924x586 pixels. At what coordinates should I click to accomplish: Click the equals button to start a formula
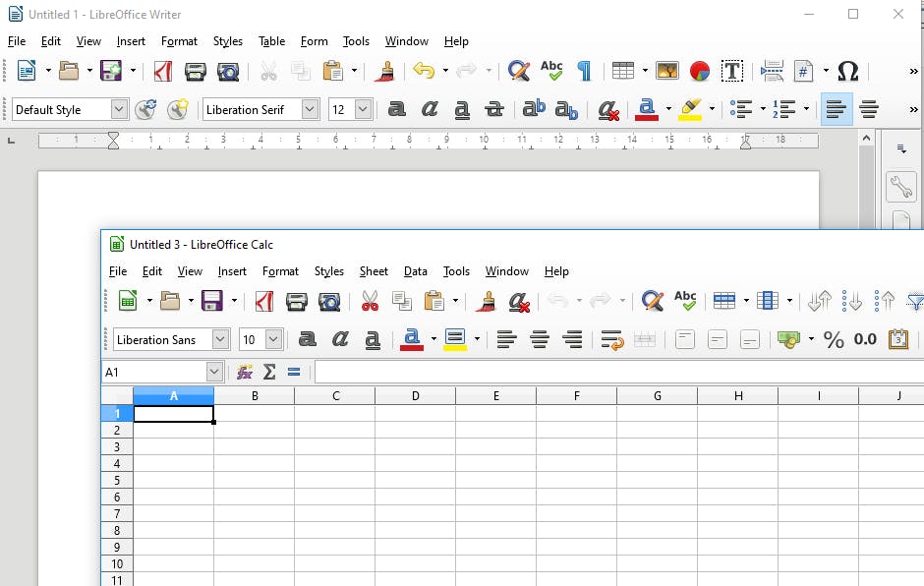click(292, 372)
